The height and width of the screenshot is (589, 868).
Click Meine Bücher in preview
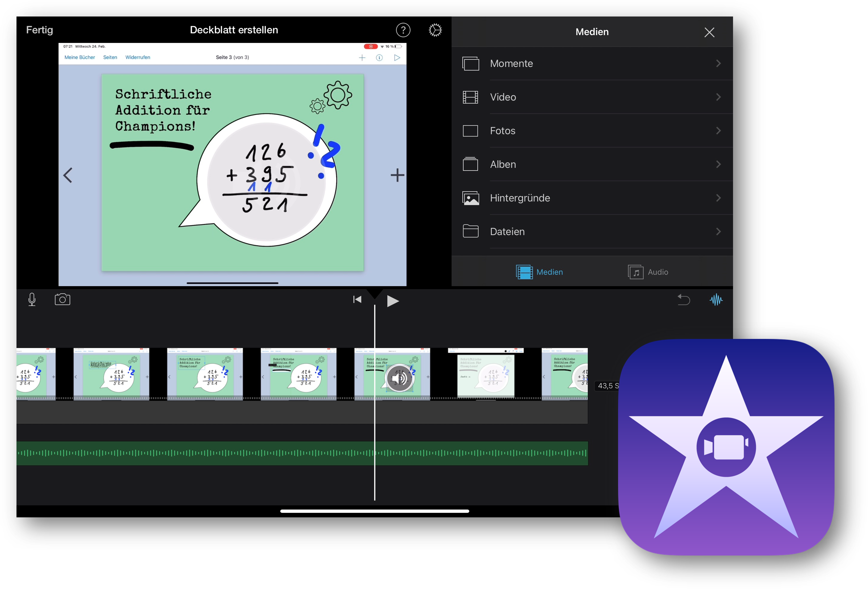pos(80,57)
